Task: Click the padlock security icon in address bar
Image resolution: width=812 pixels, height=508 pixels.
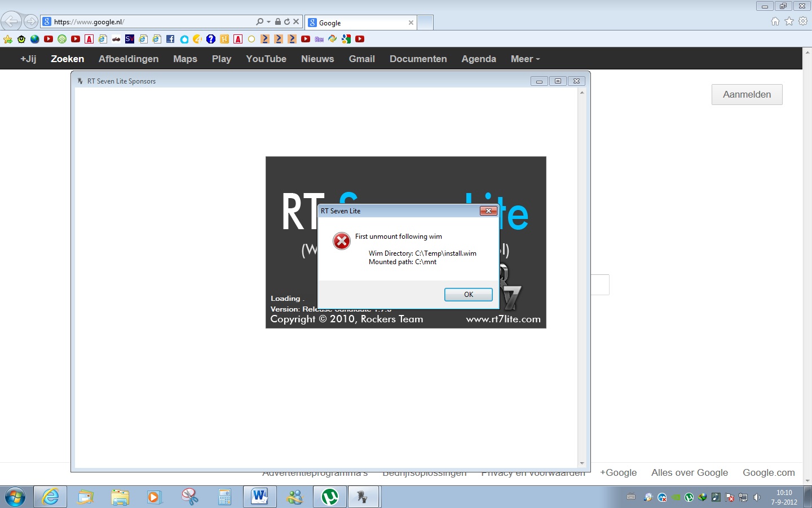Action: (278, 22)
